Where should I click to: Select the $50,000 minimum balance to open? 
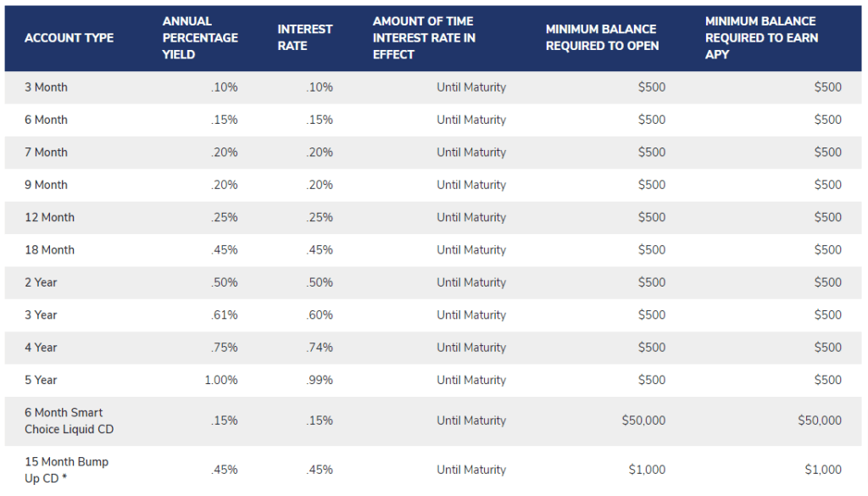pos(643,421)
